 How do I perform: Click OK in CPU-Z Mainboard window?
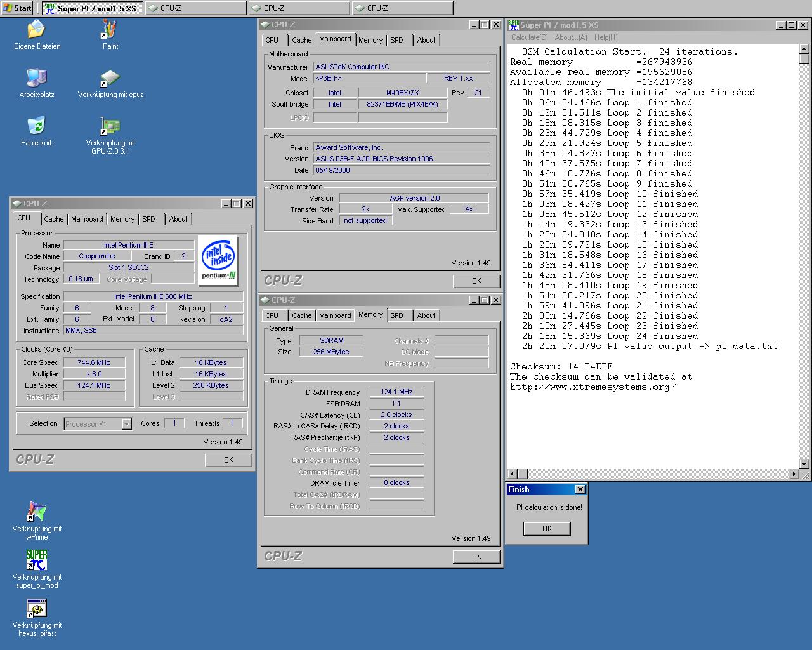click(x=477, y=281)
